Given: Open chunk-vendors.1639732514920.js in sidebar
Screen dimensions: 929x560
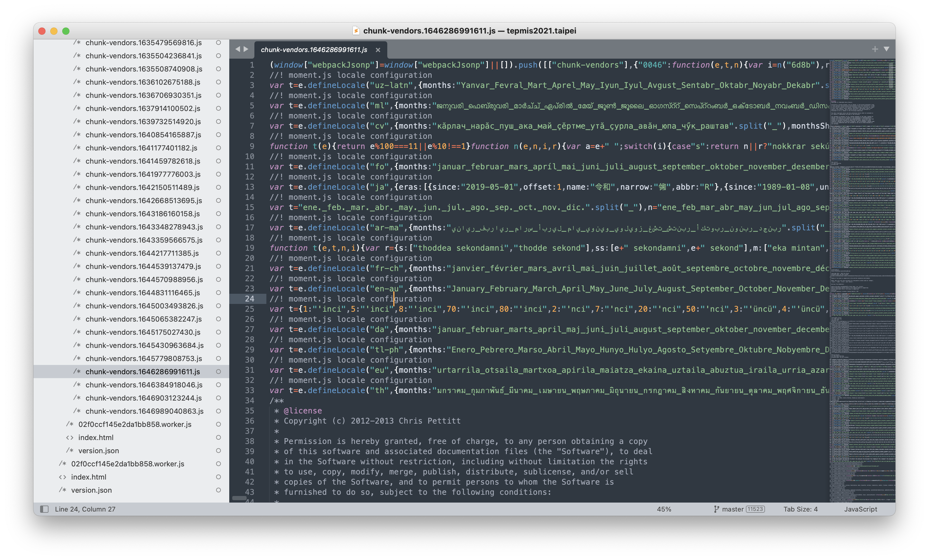Looking at the screenshot, I should click(x=143, y=122).
